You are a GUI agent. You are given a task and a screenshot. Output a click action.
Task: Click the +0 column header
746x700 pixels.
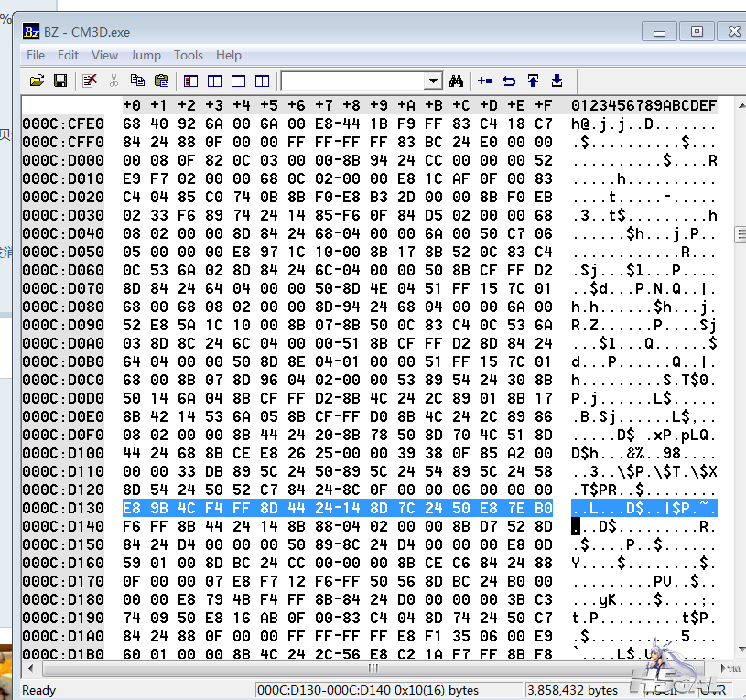(x=132, y=105)
